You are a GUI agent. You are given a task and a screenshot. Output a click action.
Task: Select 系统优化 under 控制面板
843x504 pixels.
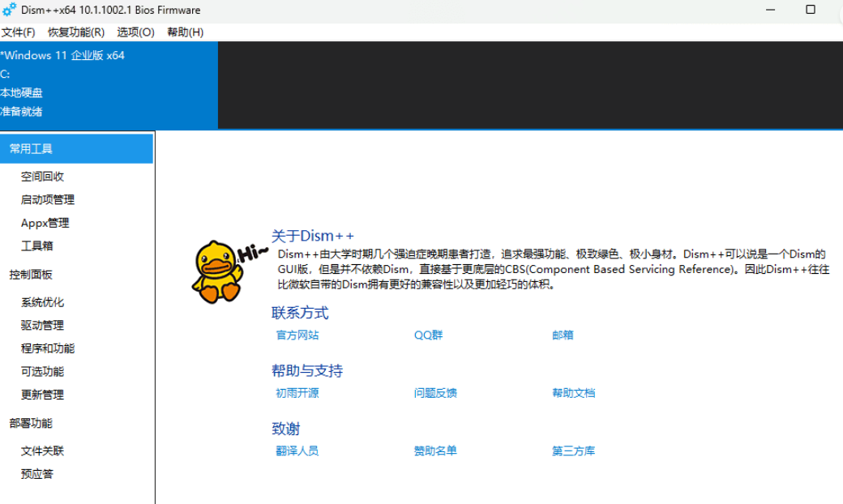click(43, 302)
